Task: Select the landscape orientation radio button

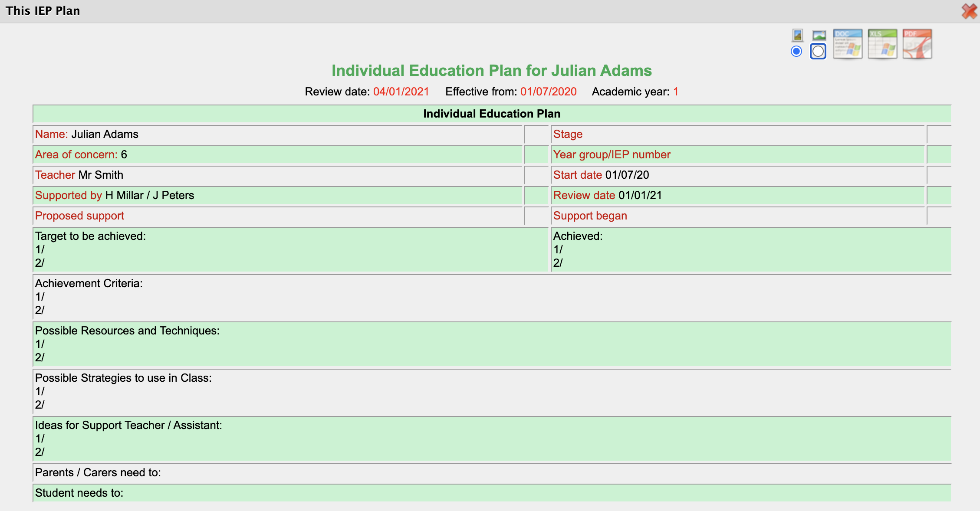Action: pyautogui.click(x=818, y=51)
